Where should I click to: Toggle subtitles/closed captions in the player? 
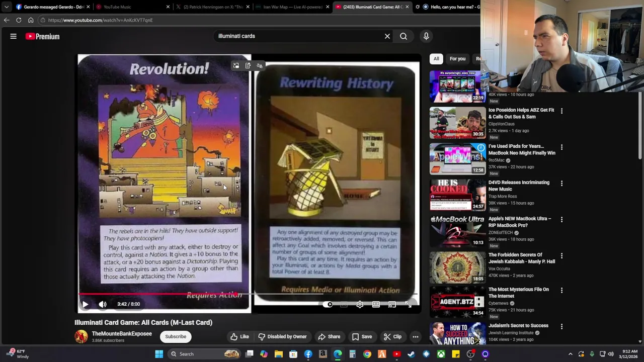click(344, 304)
